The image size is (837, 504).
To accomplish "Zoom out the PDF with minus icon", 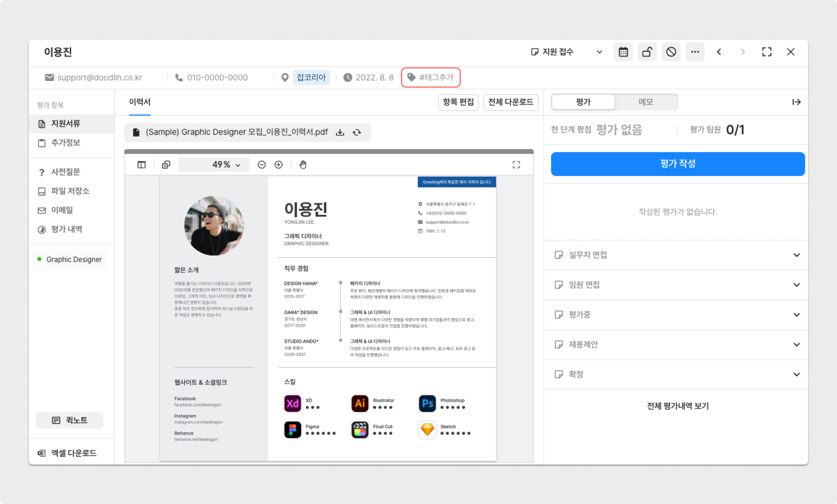I will pos(262,165).
